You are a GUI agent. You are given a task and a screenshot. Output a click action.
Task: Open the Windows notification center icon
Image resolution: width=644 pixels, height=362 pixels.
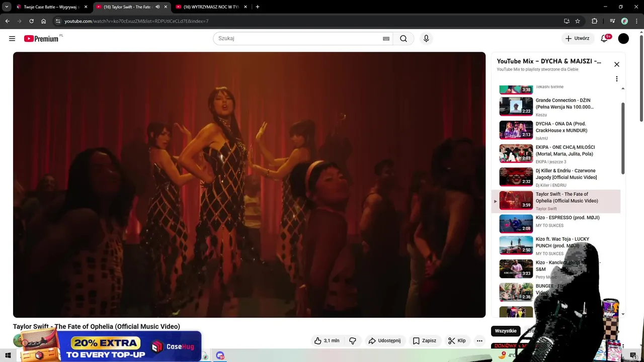coord(633,355)
